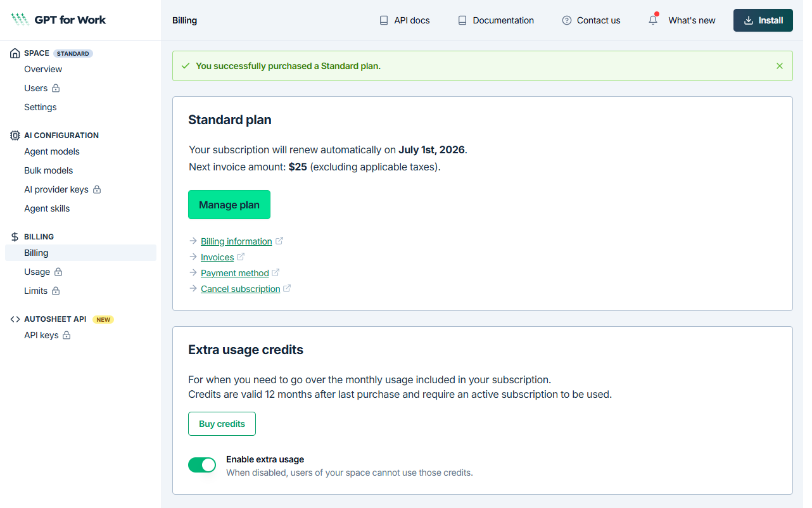
Task: Click the Contact us question mark icon
Action: (567, 20)
